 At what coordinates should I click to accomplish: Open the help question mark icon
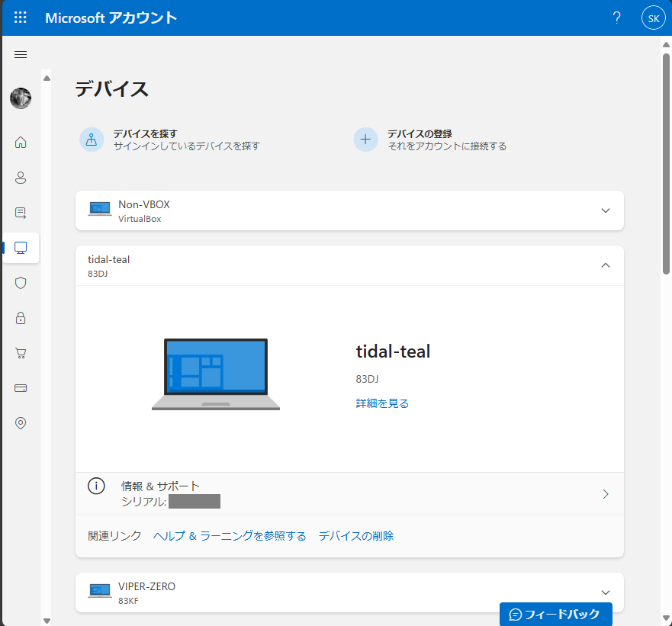point(616,18)
